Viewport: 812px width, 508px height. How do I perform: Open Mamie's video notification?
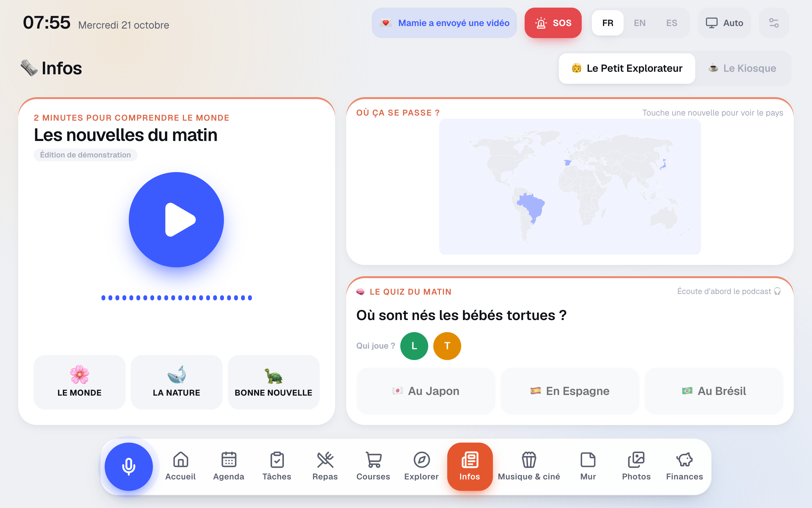444,23
